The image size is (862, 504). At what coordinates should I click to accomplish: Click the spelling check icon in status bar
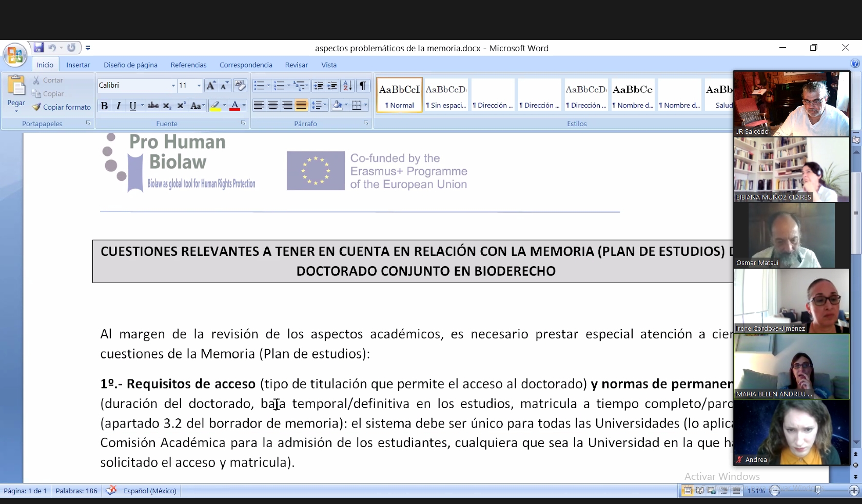pos(111,491)
